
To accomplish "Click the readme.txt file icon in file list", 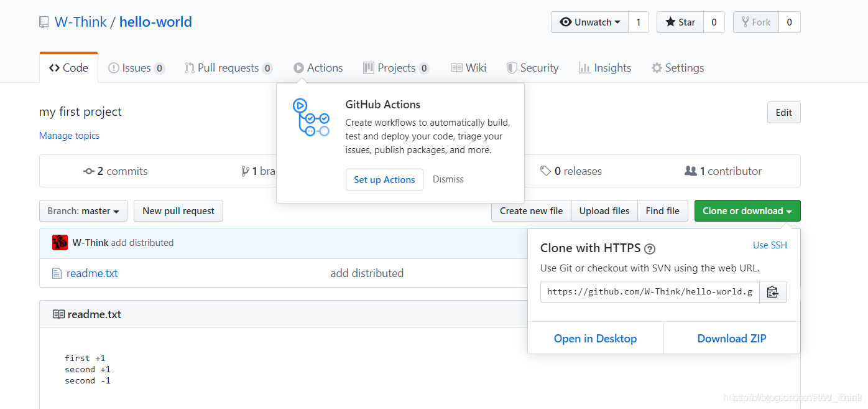I will point(57,273).
